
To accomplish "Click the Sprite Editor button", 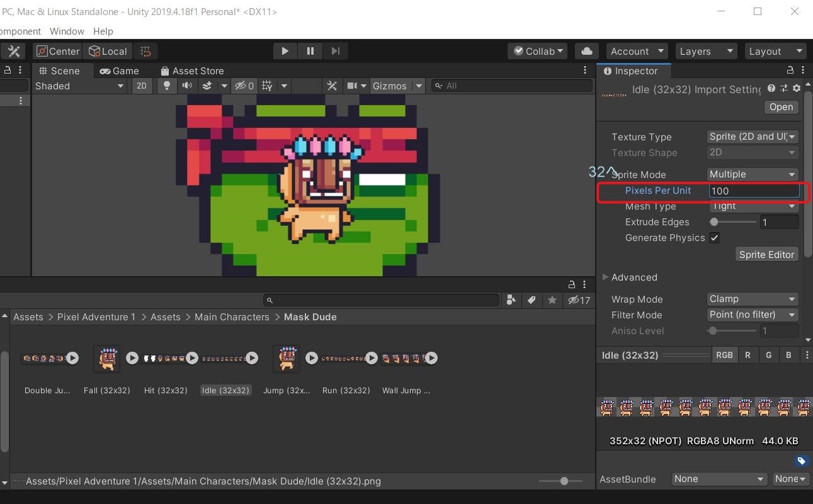I will click(766, 254).
